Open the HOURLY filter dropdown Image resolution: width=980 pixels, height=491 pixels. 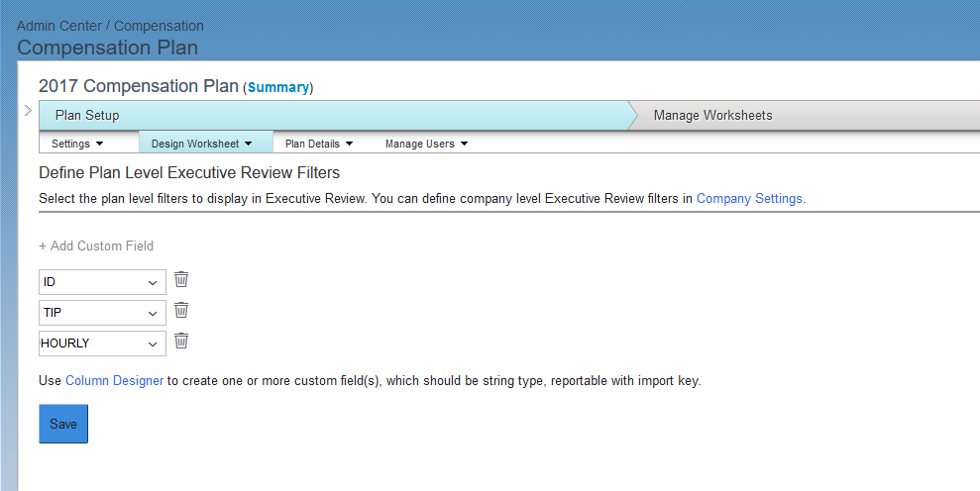coord(102,344)
